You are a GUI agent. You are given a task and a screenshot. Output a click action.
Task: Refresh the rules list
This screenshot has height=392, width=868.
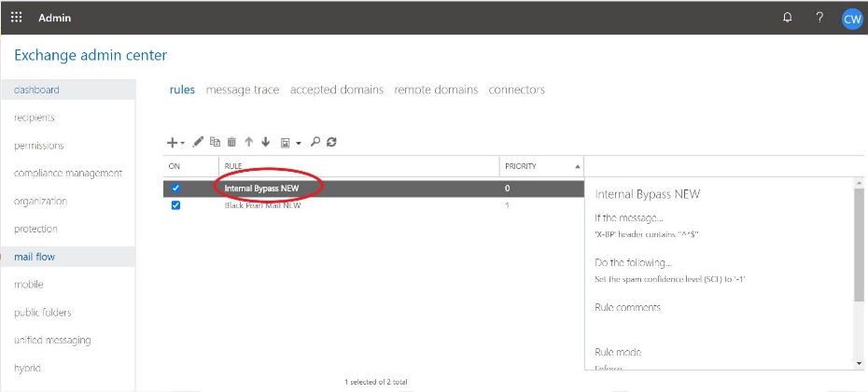pos(331,142)
